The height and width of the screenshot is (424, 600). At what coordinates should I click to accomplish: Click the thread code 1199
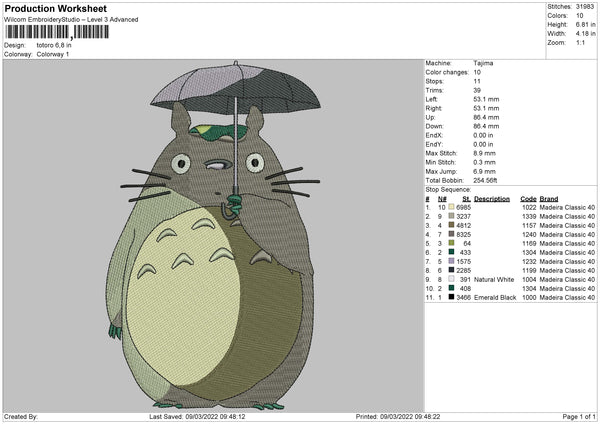click(529, 270)
